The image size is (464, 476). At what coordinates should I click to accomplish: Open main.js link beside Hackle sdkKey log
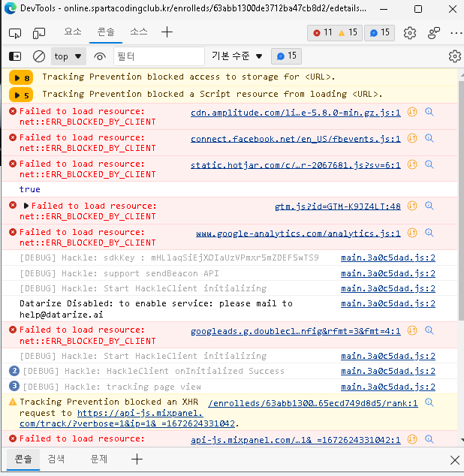pos(387,258)
